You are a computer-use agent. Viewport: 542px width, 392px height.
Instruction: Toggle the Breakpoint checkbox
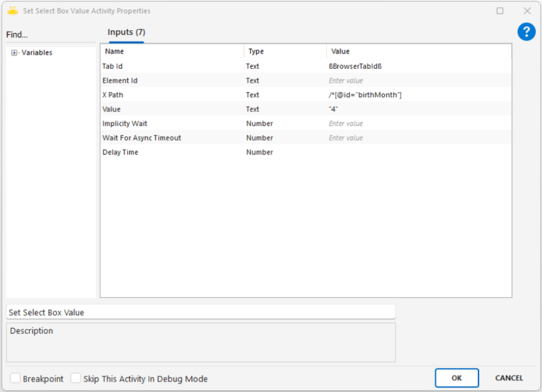15,378
